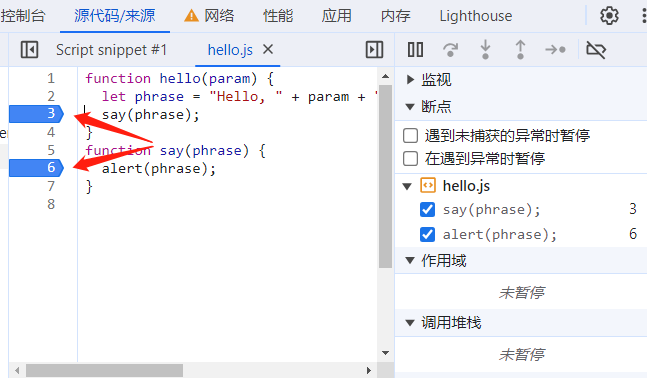
Task: Click the editor vertical scrollbar down arrow
Action: click(x=385, y=353)
